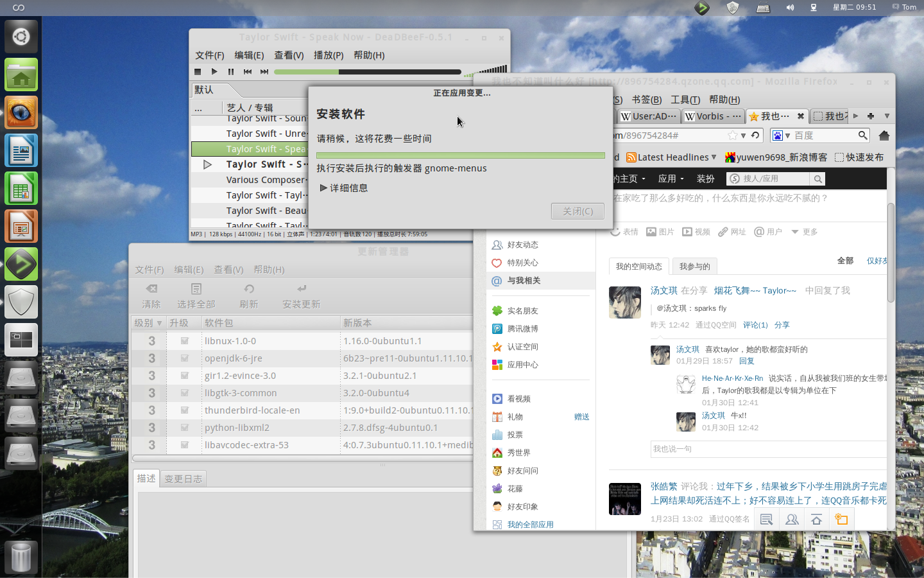This screenshot has width=924, height=578.
Task: Toggle the python-libxml2 upgrade checkbox
Action: click(184, 428)
